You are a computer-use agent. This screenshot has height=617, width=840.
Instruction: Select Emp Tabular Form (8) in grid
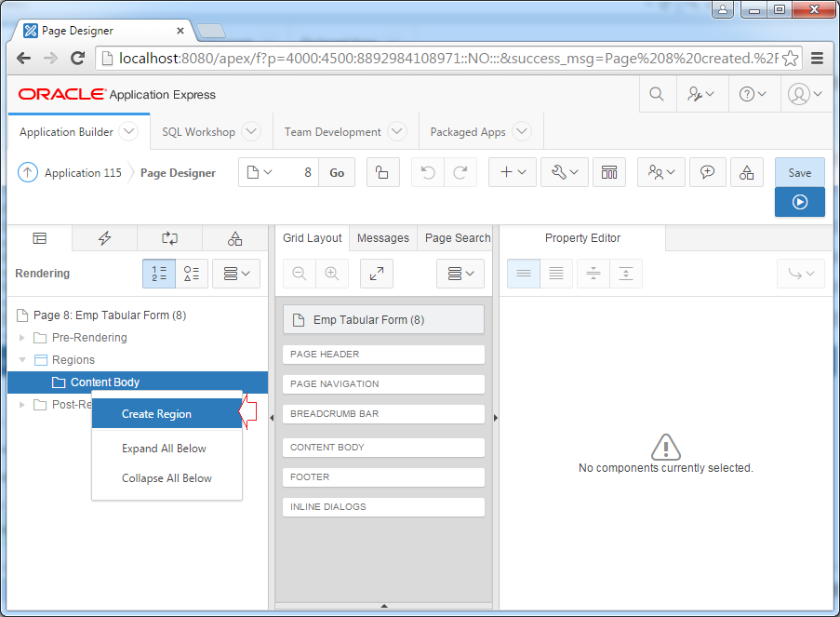pyautogui.click(x=383, y=320)
